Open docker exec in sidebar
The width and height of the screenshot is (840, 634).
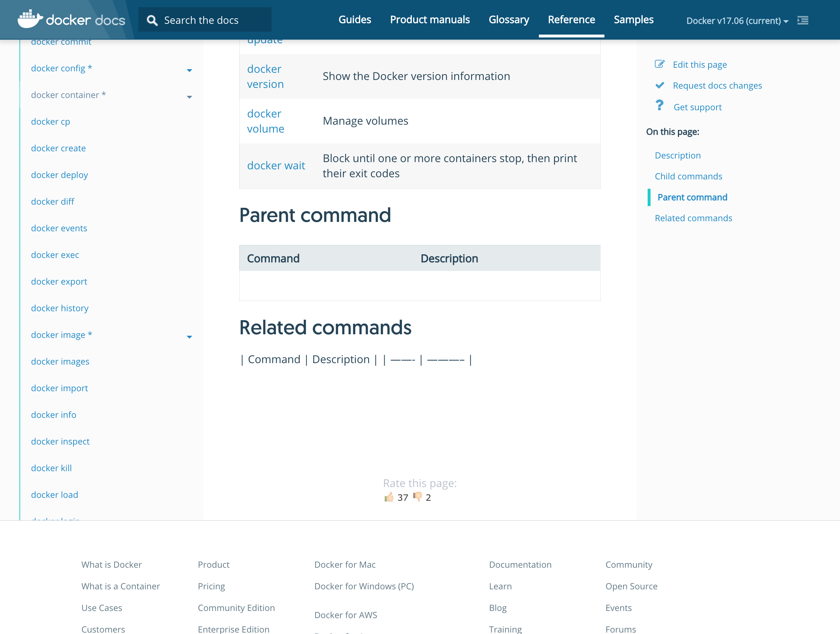[55, 255]
